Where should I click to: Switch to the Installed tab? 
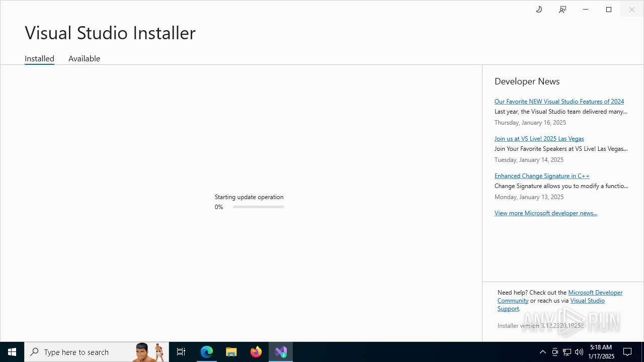coord(39,58)
